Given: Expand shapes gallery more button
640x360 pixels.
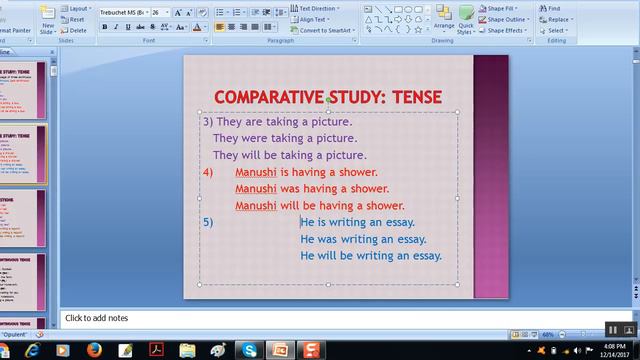Looking at the screenshot, I should click(428, 29).
